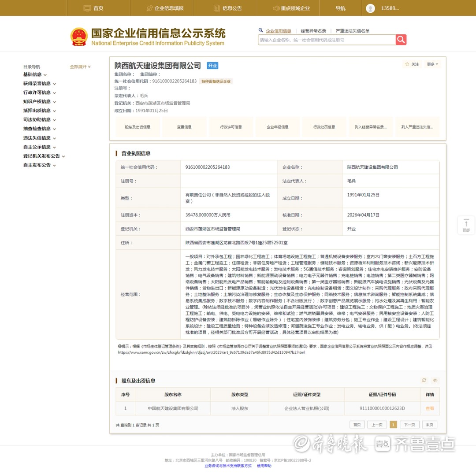Click the 末页 pagination button
Viewport: 476px width, 474px height.
(430, 425)
